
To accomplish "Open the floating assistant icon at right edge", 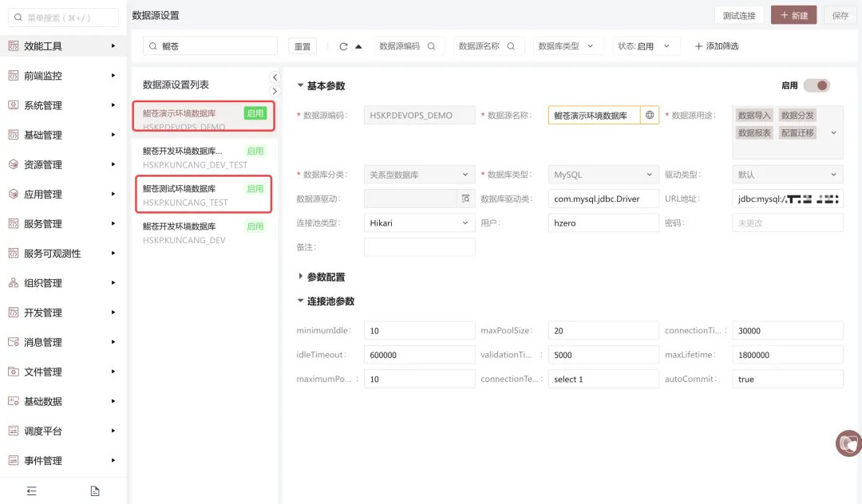I will 848,443.
